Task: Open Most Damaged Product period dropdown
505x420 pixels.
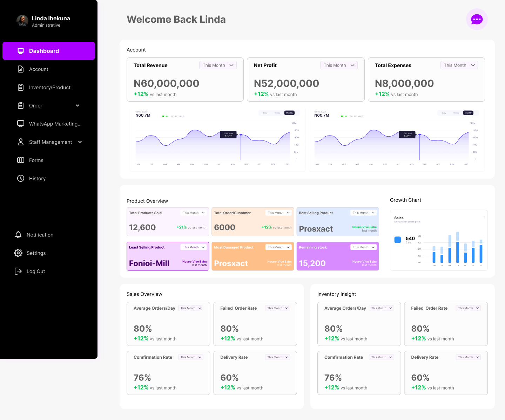Action: click(278, 247)
